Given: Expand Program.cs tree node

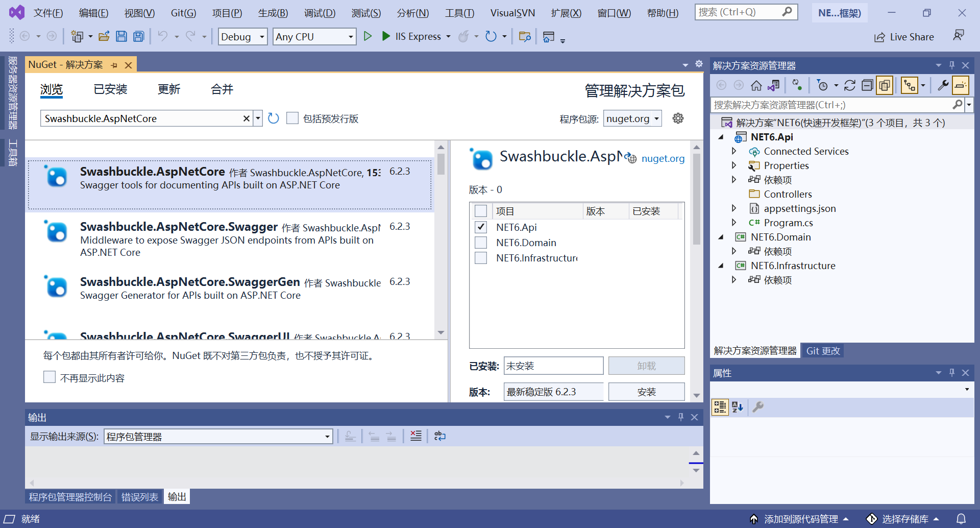Looking at the screenshot, I should click(x=734, y=223).
